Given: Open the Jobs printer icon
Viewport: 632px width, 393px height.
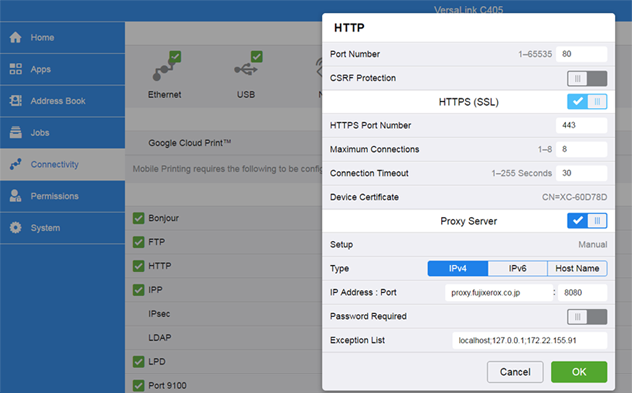Looking at the screenshot, I should pyautogui.click(x=15, y=132).
